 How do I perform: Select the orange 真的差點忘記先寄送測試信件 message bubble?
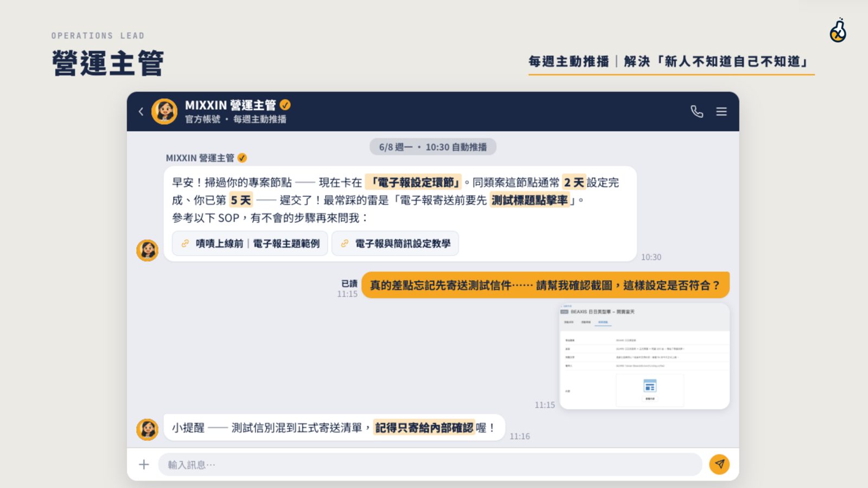(545, 285)
